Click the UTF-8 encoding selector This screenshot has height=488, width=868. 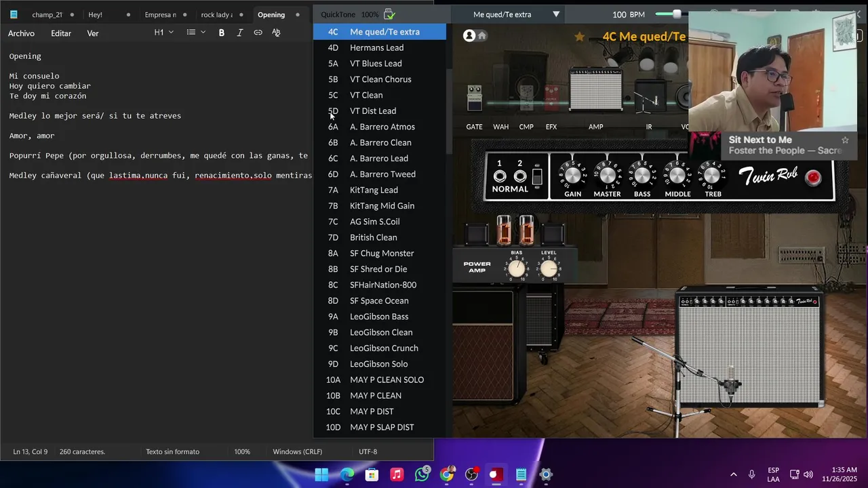point(368,451)
